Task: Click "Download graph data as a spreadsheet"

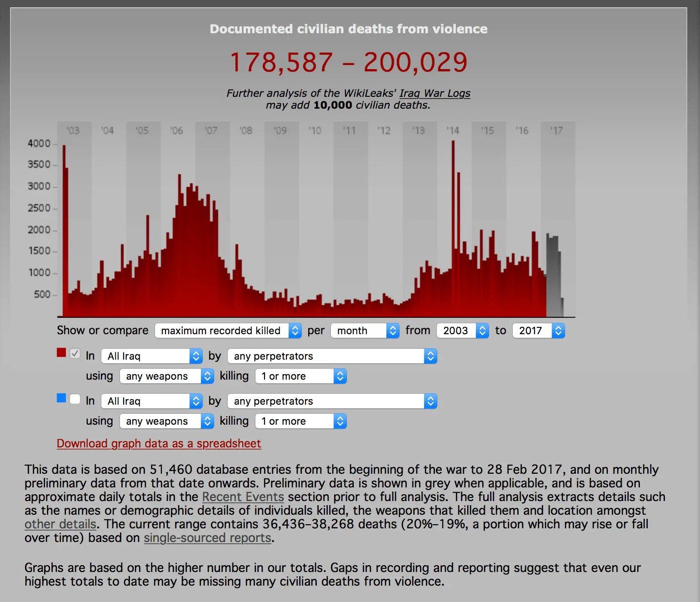Action: click(x=159, y=443)
